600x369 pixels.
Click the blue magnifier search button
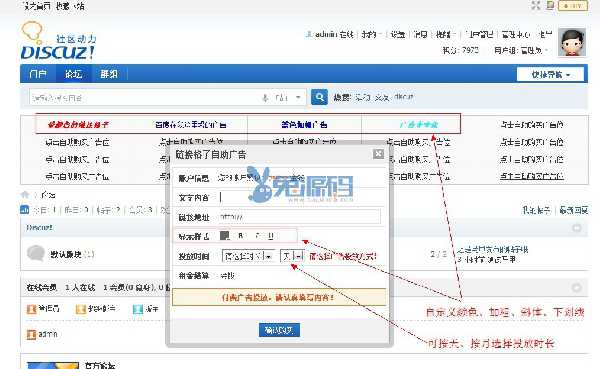coord(319,97)
